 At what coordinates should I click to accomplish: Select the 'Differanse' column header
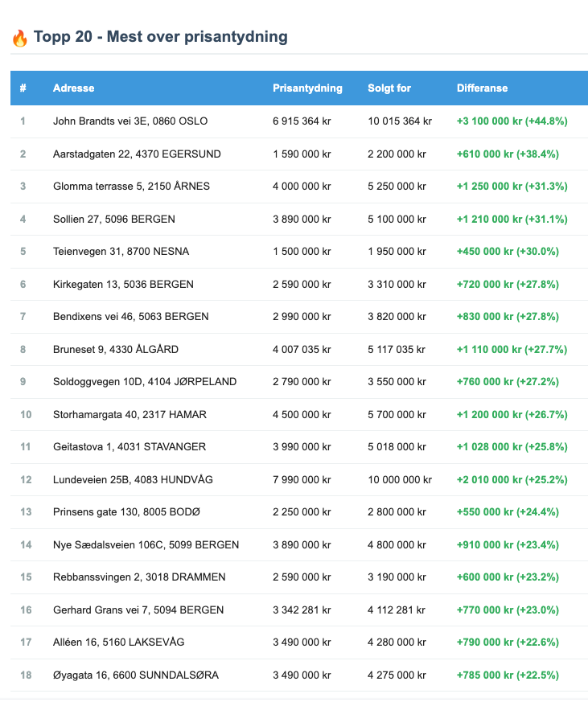tap(482, 88)
